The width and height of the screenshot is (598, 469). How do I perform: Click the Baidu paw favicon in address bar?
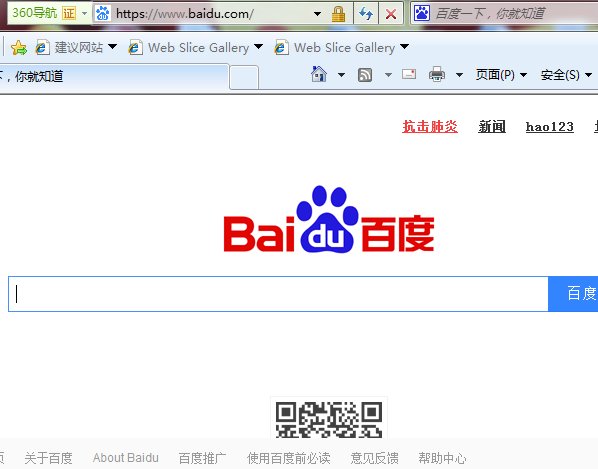click(102, 13)
